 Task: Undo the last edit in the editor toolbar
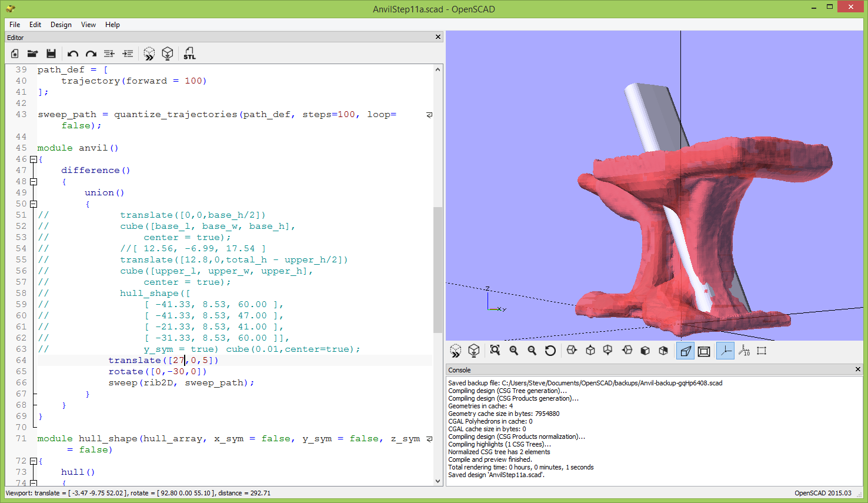tap(73, 54)
